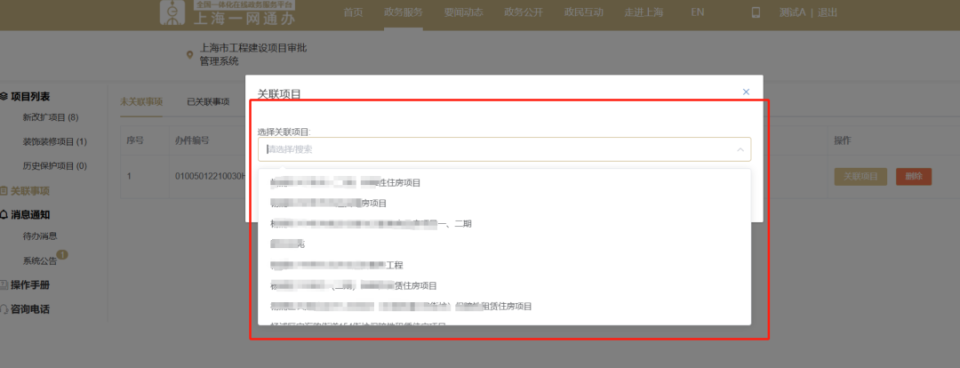Click the 序号 column header

pyautogui.click(x=135, y=140)
